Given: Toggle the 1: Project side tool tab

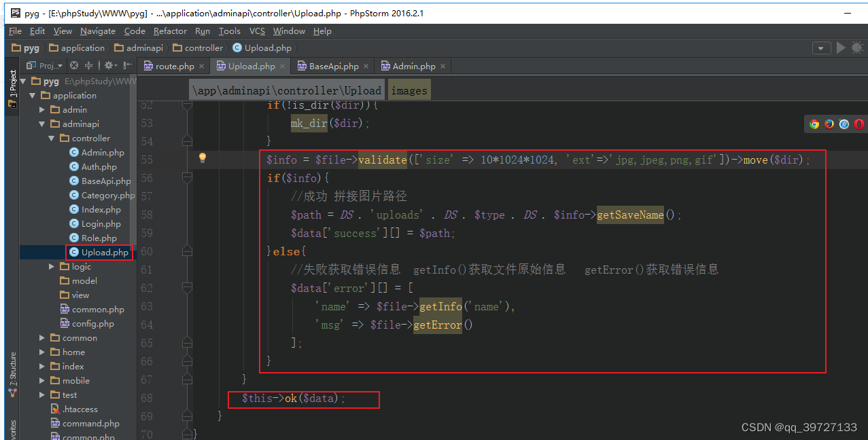Looking at the screenshot, I should coord(12,89).
